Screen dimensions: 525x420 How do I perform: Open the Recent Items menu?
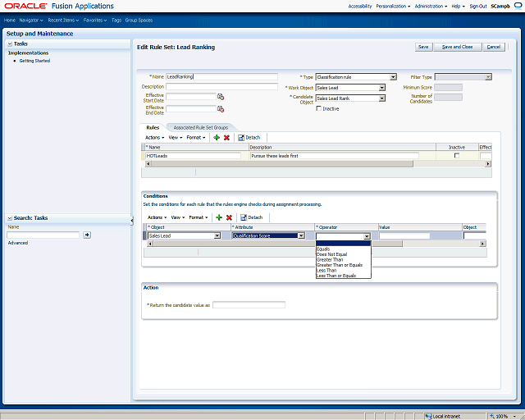click(63, 21)
